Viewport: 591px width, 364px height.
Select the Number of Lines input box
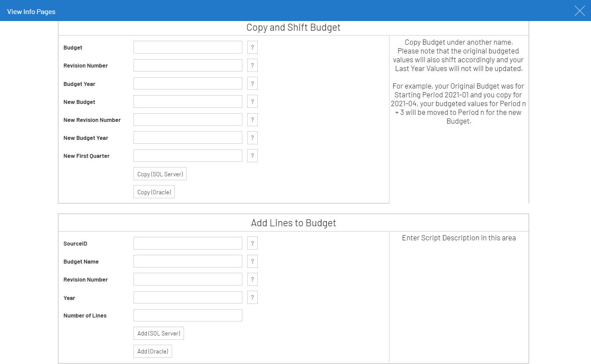click(187, 315)
